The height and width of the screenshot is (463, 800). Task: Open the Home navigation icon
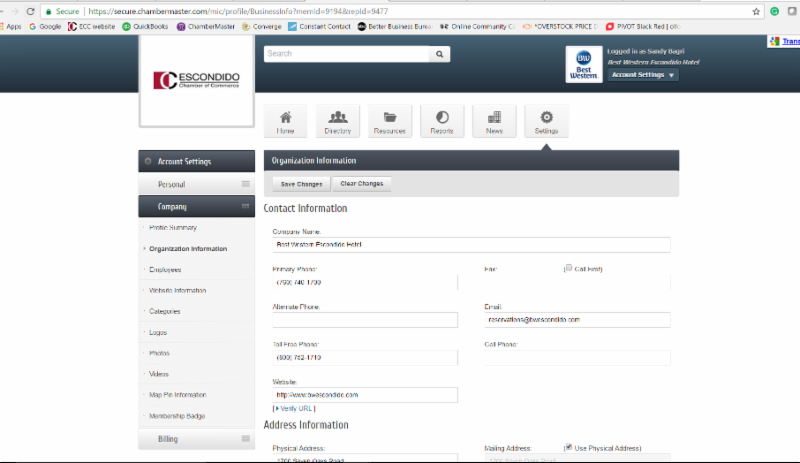(286, 121)
